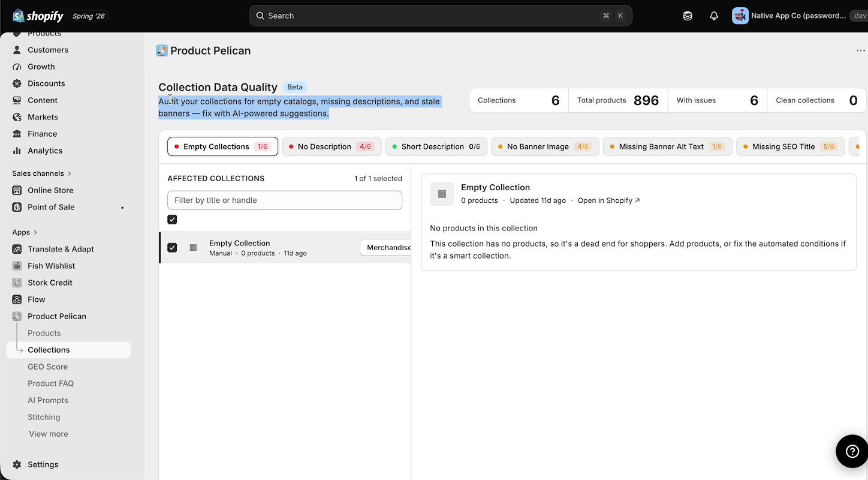Select the No Banner Image tab
Image resolution: width=868 pixels, height=480 pixels.
[x=545, y=146]
